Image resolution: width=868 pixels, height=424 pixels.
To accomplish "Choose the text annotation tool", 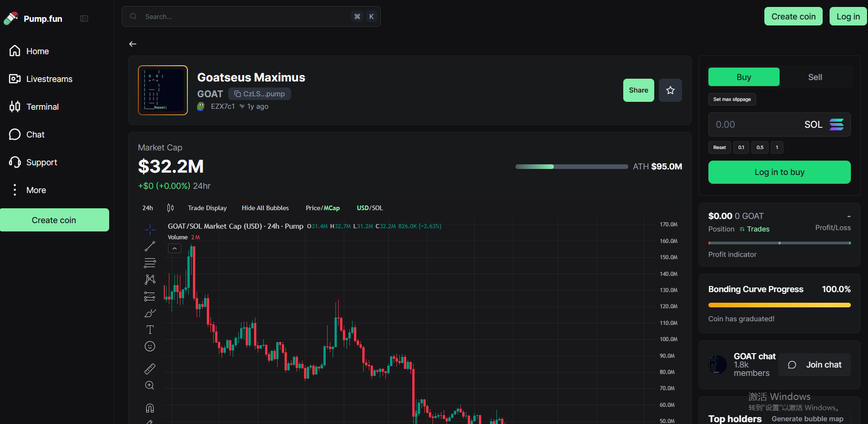I will coord(150,330).
